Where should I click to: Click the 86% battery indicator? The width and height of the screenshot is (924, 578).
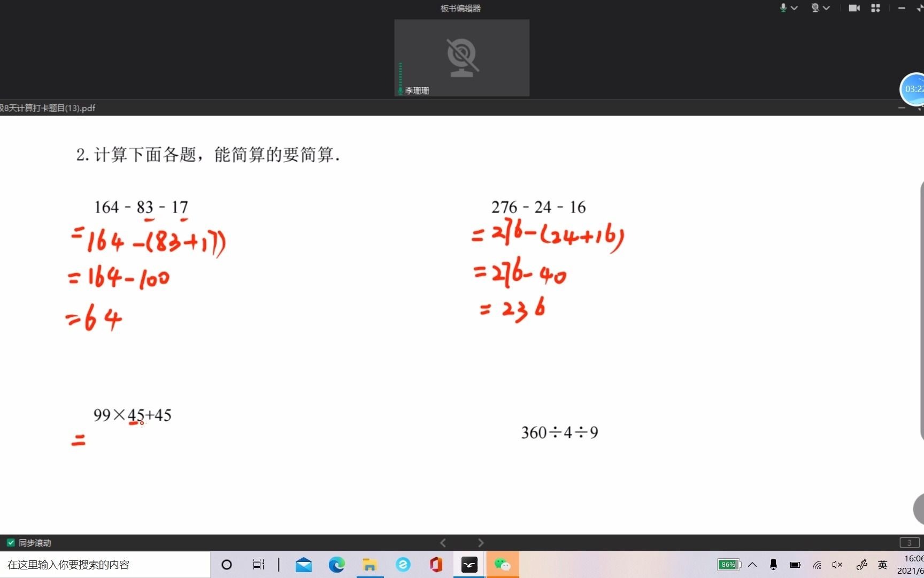pos(729,565)
